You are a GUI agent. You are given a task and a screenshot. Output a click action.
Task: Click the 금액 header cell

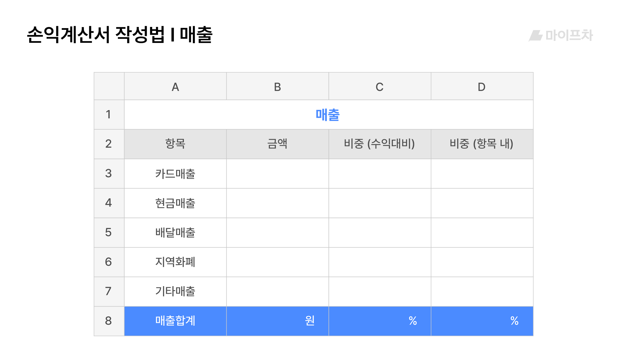tap(278, 144)
